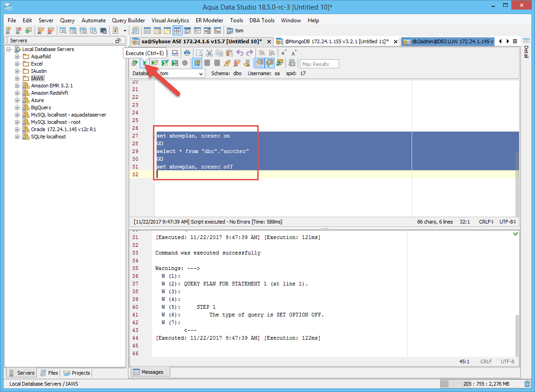
Task: Click the gear-and-arrows execute icon beside Execute
Action: click(x=135, y=63)
